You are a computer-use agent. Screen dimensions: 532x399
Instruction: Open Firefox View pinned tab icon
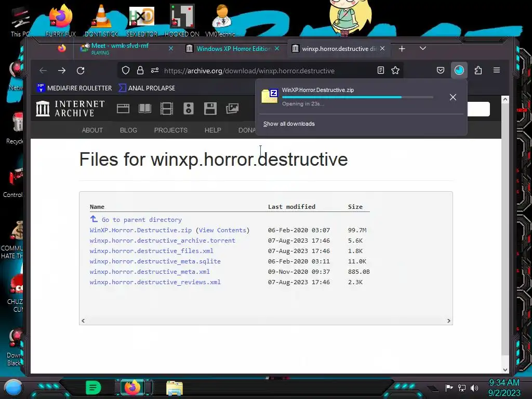pyautogui.click(x=62, y=48)
